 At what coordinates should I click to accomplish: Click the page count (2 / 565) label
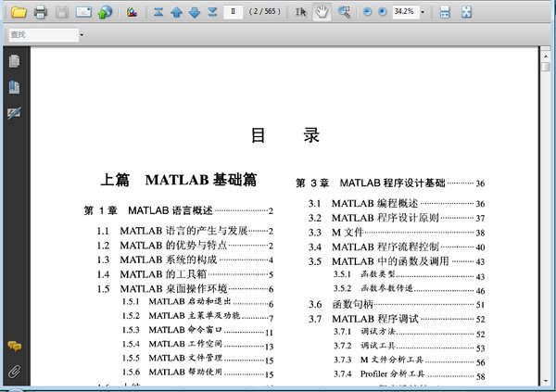[264, 11]
